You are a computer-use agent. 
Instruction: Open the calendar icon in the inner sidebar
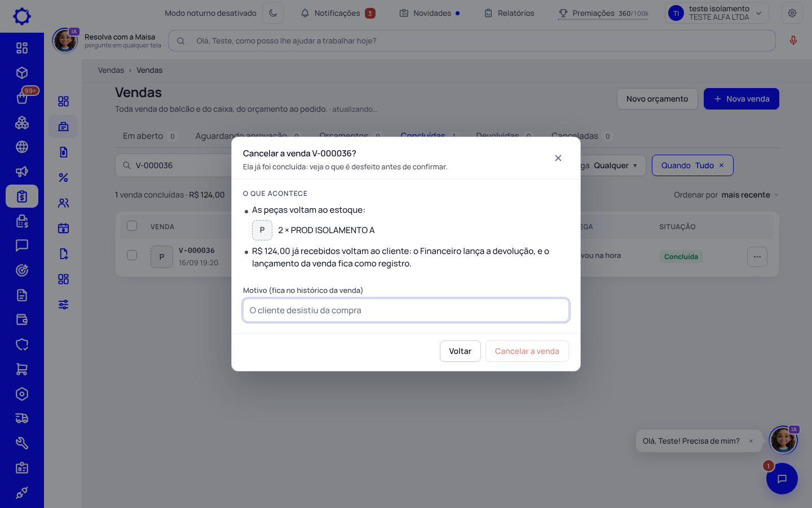(63, 228)
